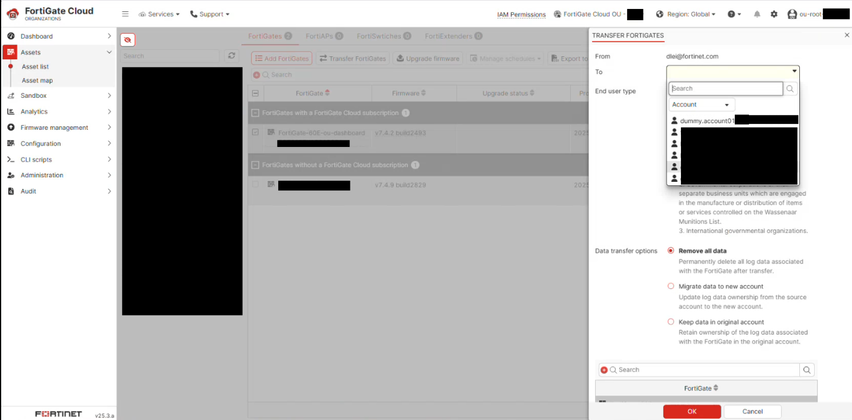Open the Support dropdown menu
The width and height of the screenshot is (852, 420).
click(210, 14)
